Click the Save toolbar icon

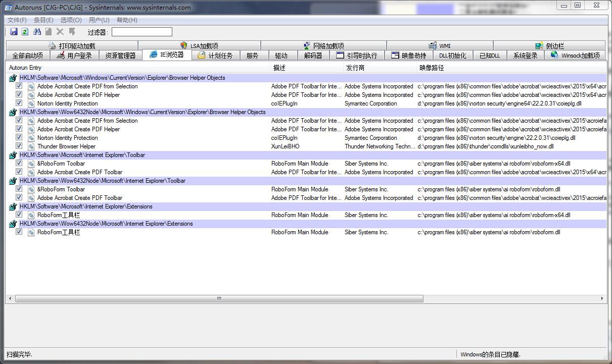[14, 32]
